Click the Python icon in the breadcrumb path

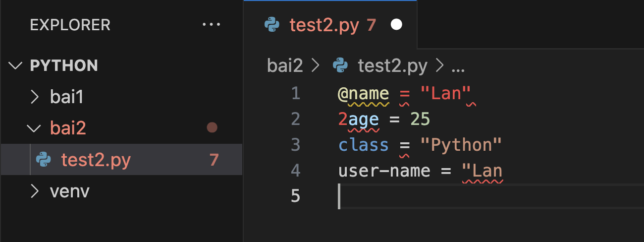coord(340,66)
